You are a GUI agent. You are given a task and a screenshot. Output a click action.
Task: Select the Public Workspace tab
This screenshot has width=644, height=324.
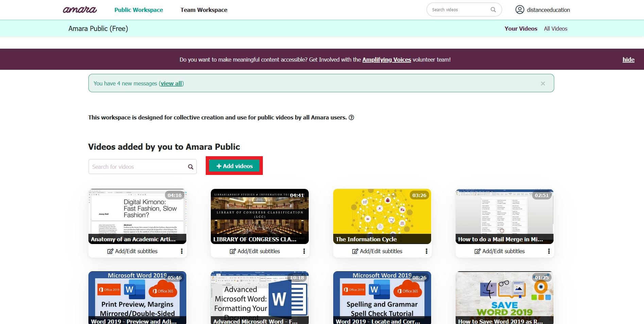[x=138, y=10]
